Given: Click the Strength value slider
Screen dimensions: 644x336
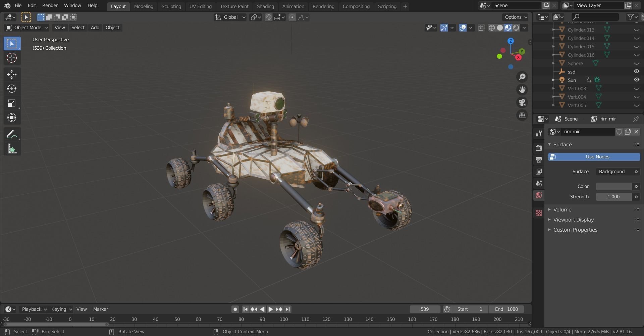Looking at the screenshot, I should pyautogui.click(x=614, y=197).
